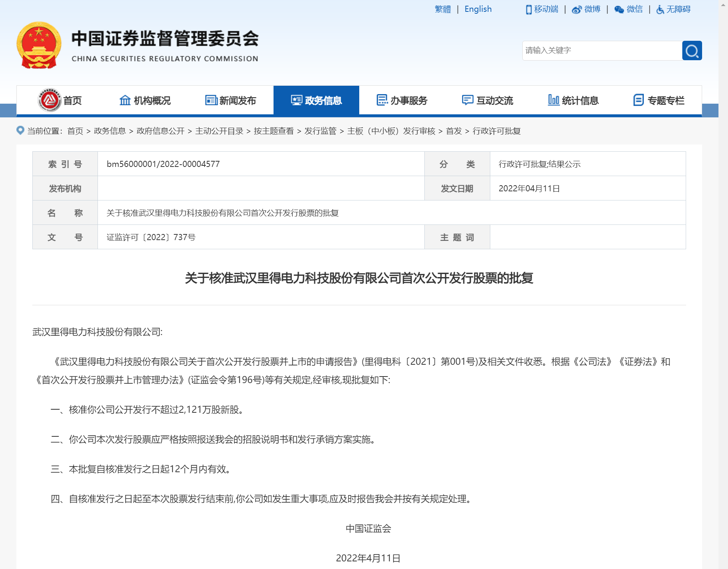The image size is (728, 569).
Task: Click the scrollbar up arrow
Action: (x=723, y=5)
